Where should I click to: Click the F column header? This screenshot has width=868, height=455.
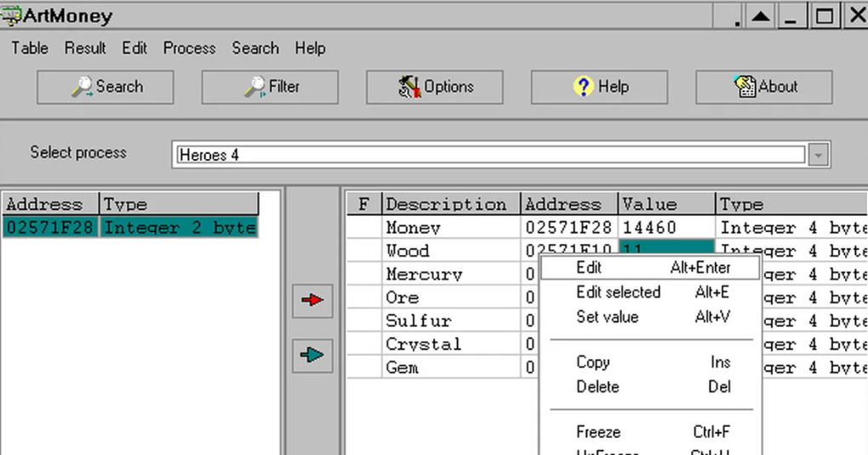(363, 204)
